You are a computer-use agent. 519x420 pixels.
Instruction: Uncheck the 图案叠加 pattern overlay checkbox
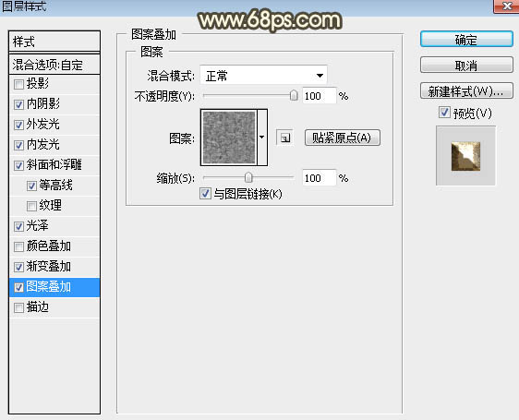[x=18, y=287]
